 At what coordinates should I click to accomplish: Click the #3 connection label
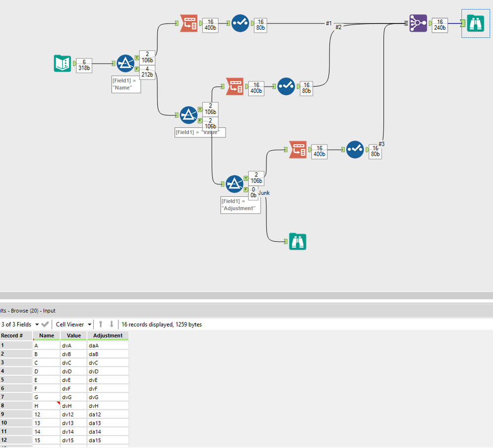[381, 144]
